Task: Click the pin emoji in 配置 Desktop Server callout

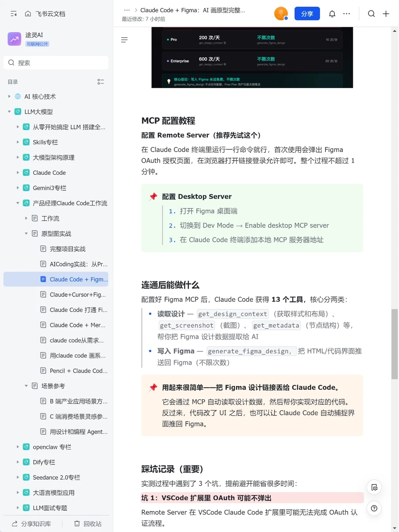Action: (x=153, y=197)
